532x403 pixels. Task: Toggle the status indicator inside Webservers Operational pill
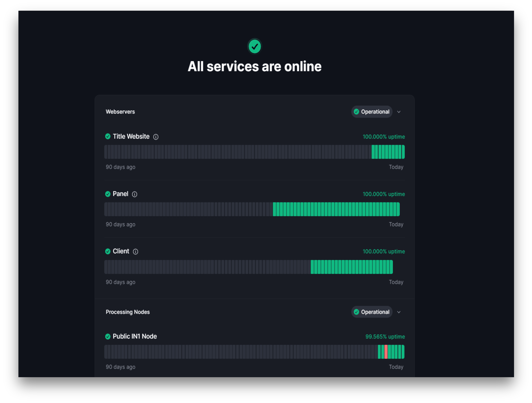[356, 112]
